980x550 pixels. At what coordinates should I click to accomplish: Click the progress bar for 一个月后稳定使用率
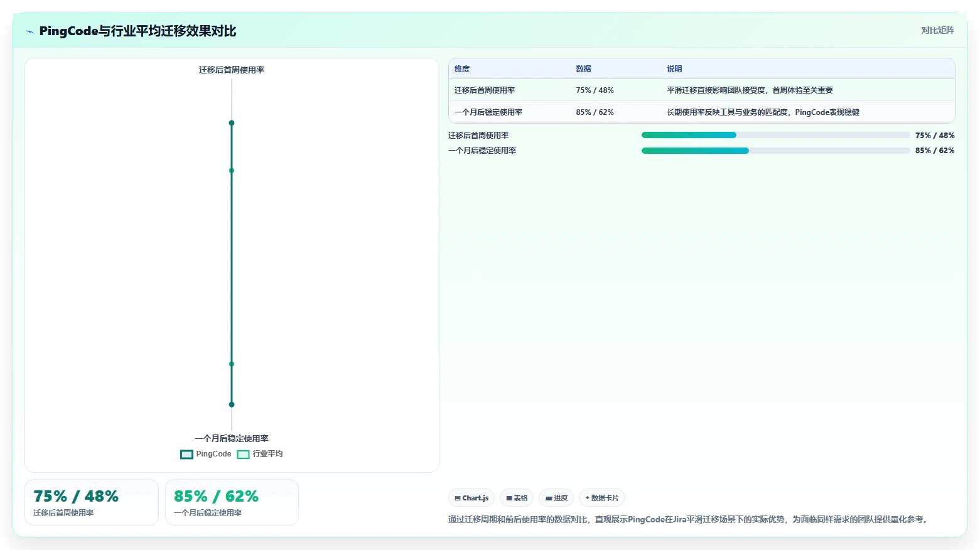pos(775,151)
